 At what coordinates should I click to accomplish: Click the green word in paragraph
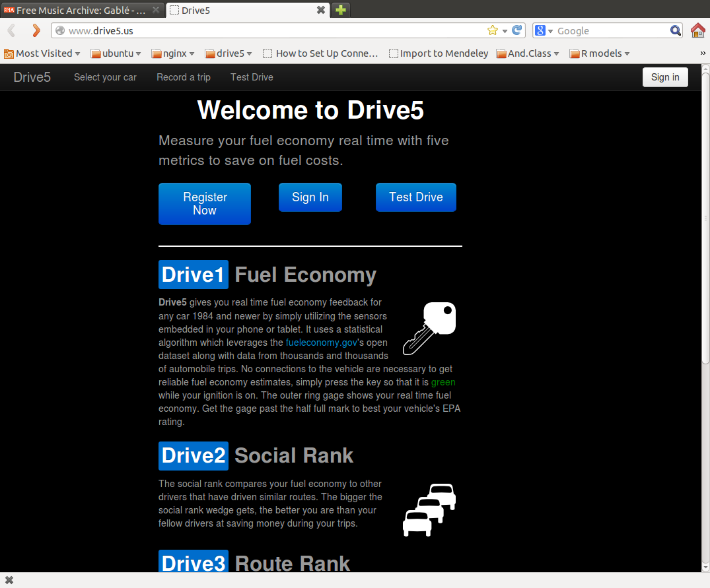(x=443, y=382)
